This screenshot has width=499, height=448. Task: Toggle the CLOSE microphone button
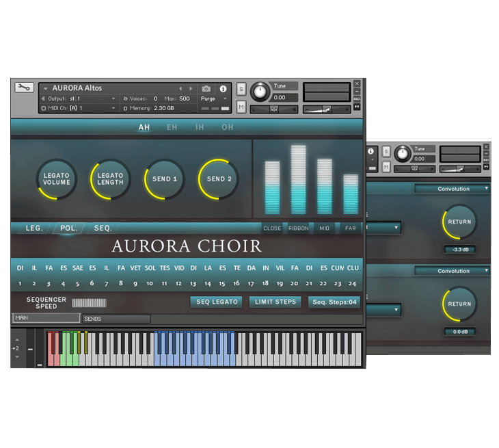pos(272,228)
